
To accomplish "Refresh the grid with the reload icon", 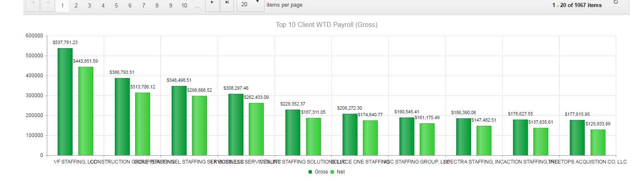I will pos(615,2).
